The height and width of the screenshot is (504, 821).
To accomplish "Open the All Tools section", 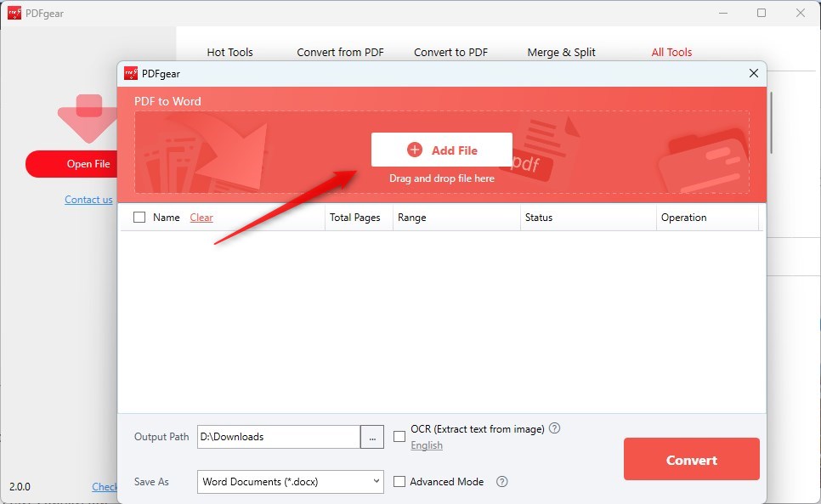I will pyautogui.click(x=671, y=52).
